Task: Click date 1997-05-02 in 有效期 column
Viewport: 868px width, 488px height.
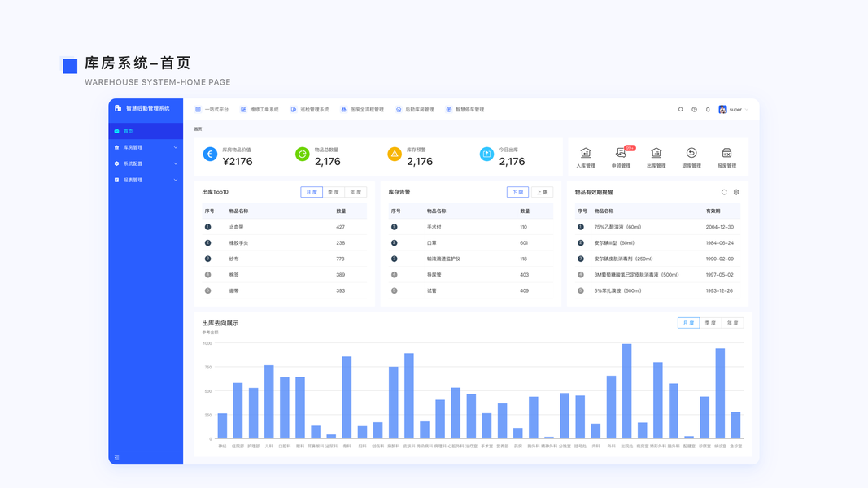Action: tap(720, 275)
